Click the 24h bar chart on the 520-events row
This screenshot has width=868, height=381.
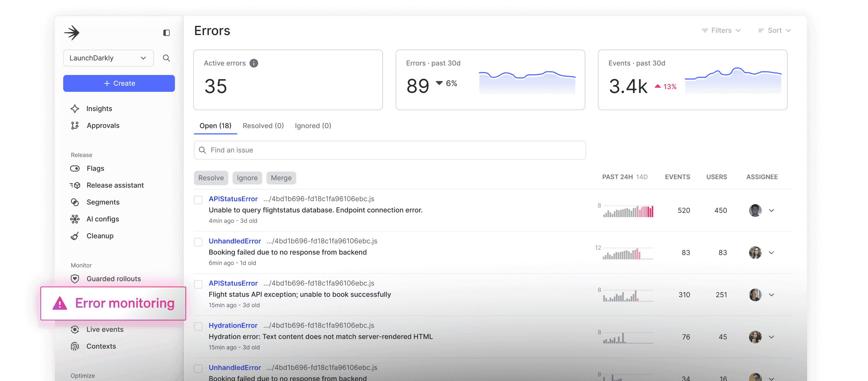pos(628,211)
